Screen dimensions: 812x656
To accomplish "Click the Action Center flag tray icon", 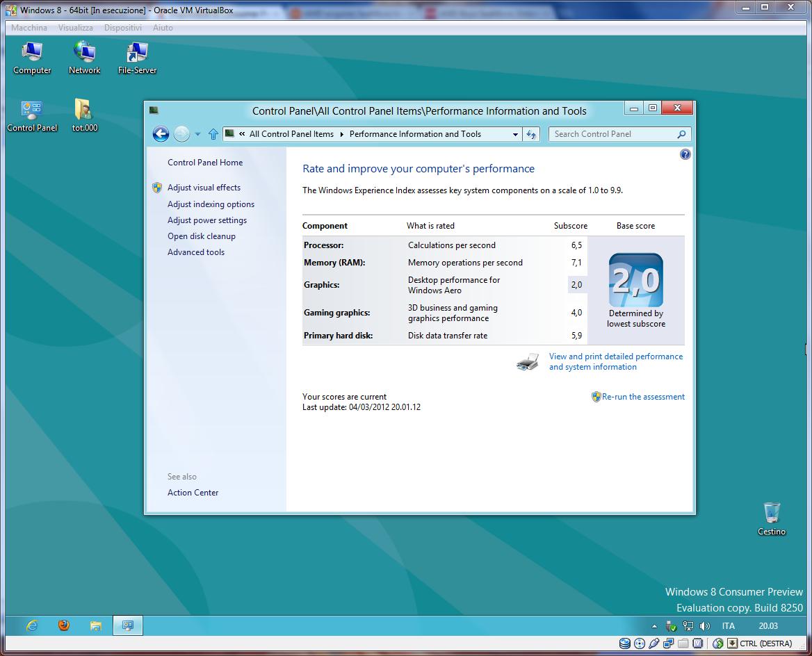I will (x=671, y=626).
